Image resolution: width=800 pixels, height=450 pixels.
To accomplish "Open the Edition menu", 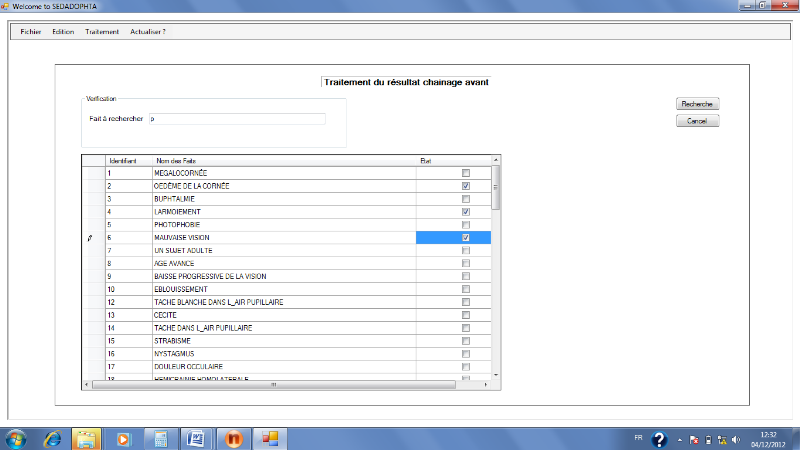I will click(x=63, y=32).
